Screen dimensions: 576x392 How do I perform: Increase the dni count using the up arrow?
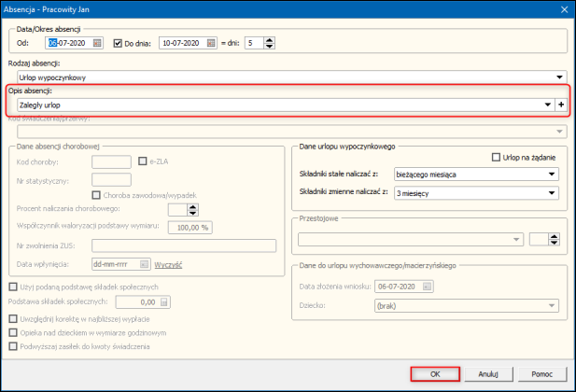pos(270,39)
